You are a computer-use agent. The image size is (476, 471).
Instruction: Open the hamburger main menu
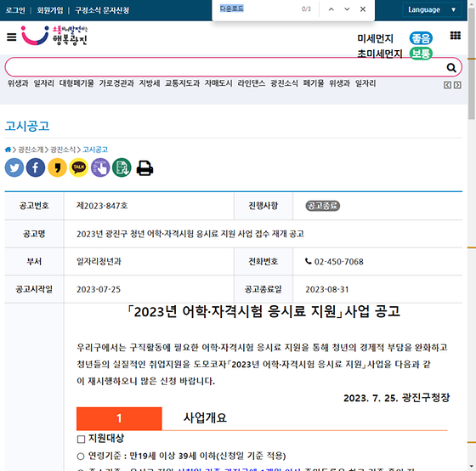[x=12, y=37]
